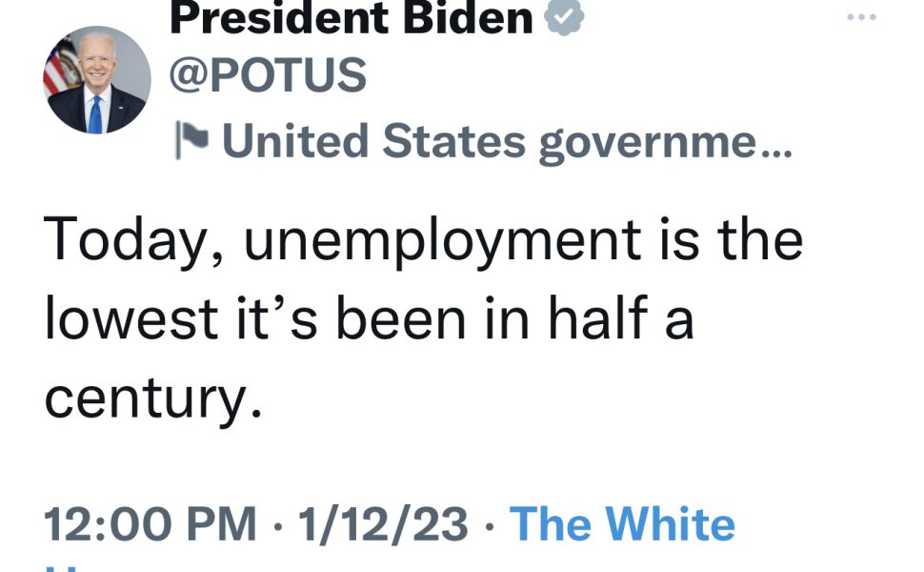Open the @POTUS handle

click(268, 75)
